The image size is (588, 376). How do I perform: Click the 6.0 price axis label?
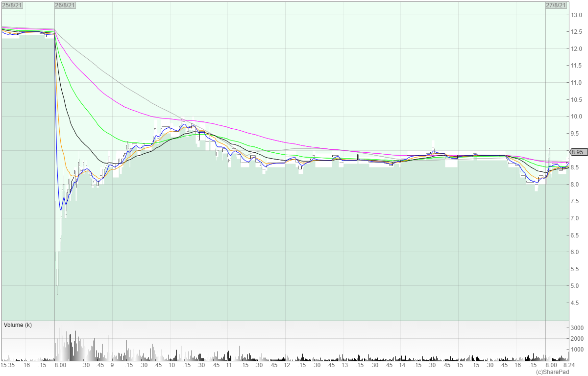[x=575, y=252]
